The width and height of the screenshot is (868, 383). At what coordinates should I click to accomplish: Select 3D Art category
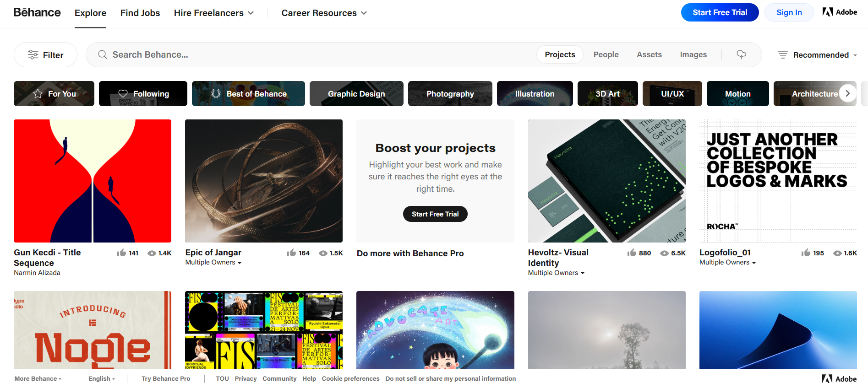click(x=607, y=94)
